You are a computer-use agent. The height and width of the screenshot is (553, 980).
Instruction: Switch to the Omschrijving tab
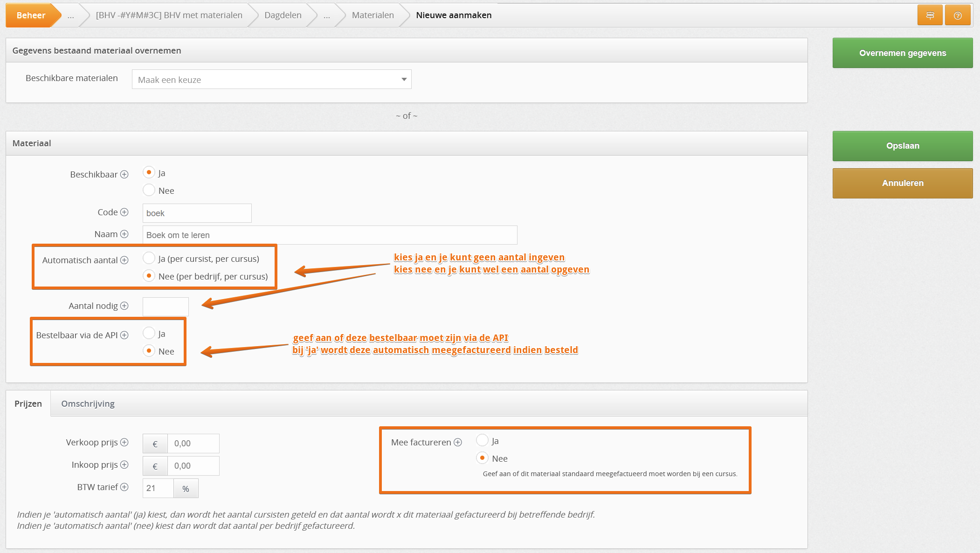click(x=88, y=403)
